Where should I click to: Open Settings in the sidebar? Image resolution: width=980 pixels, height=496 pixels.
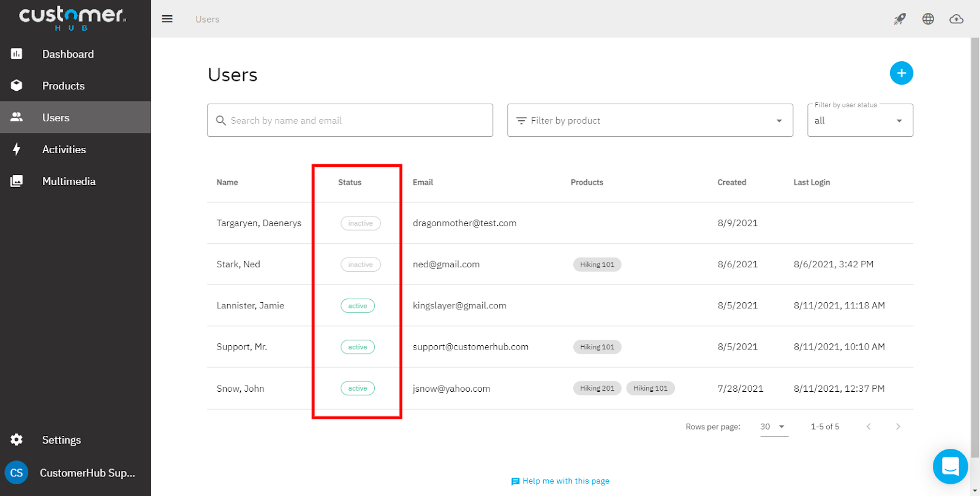pyautogui.click(x=75, y=440)
